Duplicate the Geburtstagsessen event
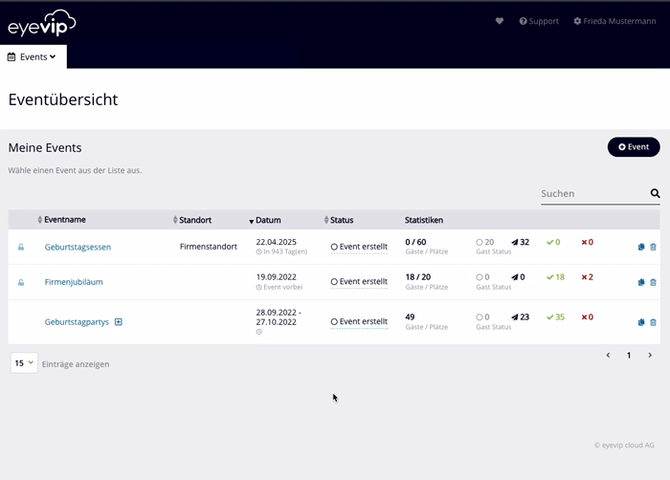 pos(641,247)
